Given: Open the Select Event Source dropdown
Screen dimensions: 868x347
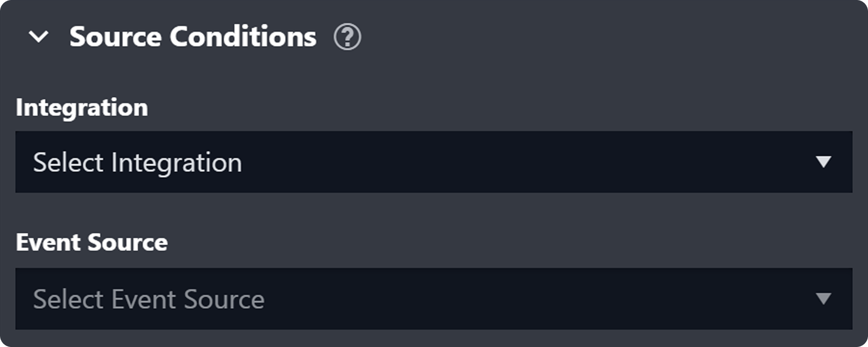Looking at the screenshot, I should tap(433, 299).
